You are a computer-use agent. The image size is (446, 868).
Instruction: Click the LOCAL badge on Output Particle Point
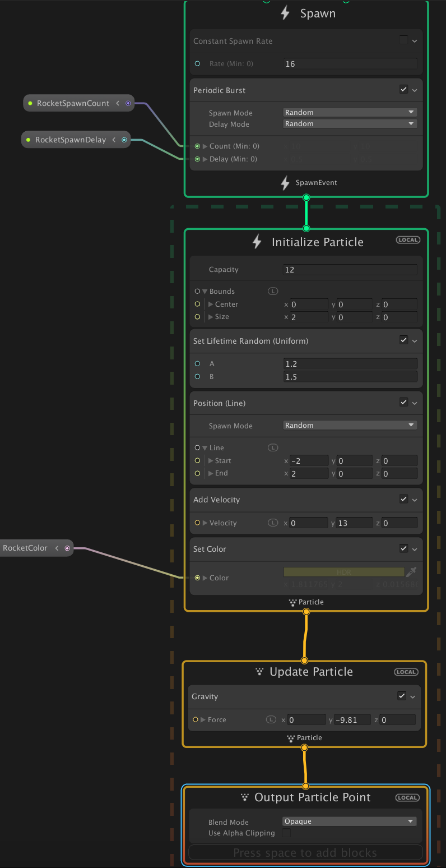coord(407,797)
